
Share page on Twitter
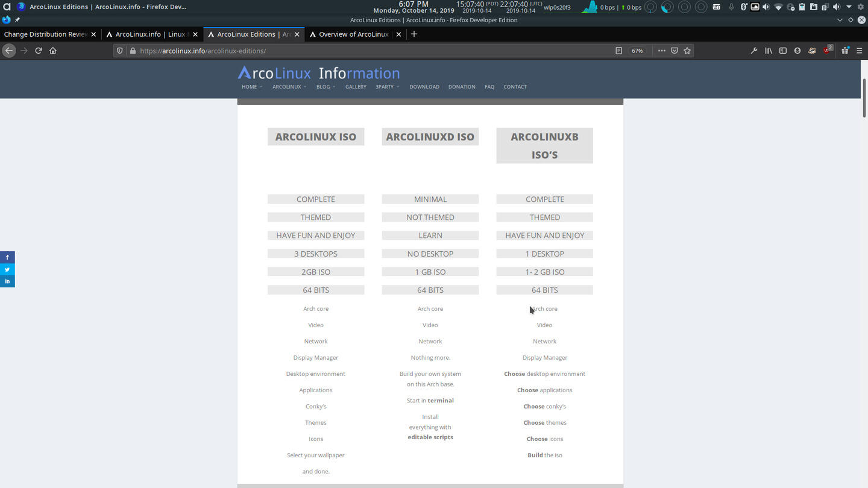click(x=7, y=269)
